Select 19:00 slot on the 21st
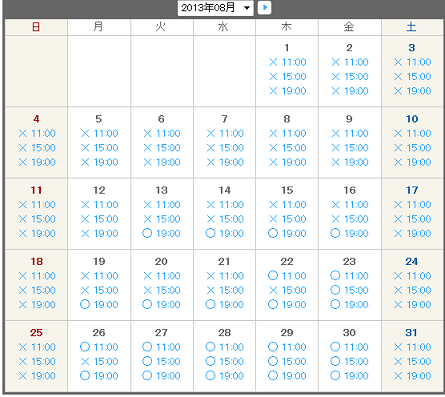Image resolution: width=445 pixels, height=397 pixels. coord(225,304)
